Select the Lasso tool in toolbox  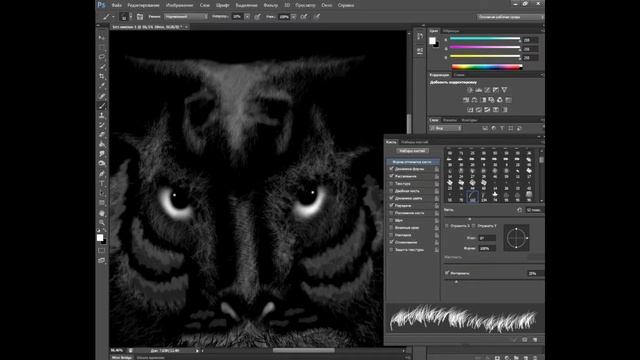102,57
